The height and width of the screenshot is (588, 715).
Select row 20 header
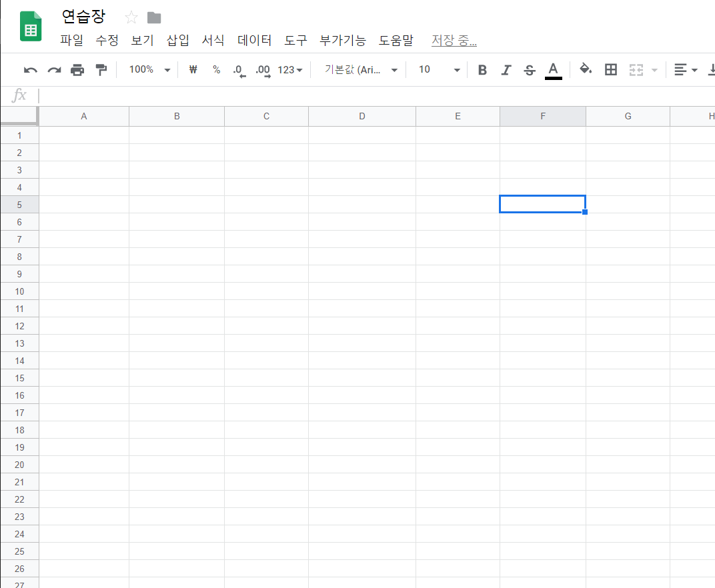click(19, 465)
